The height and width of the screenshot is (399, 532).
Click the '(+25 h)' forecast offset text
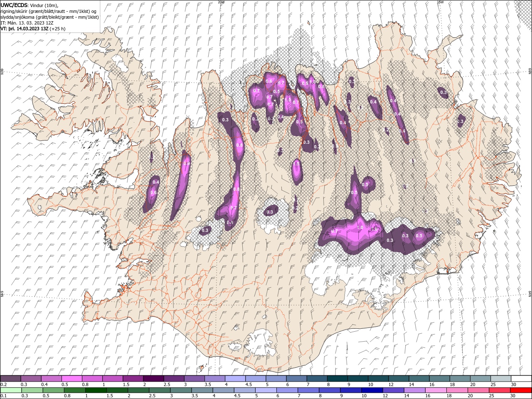57,29
